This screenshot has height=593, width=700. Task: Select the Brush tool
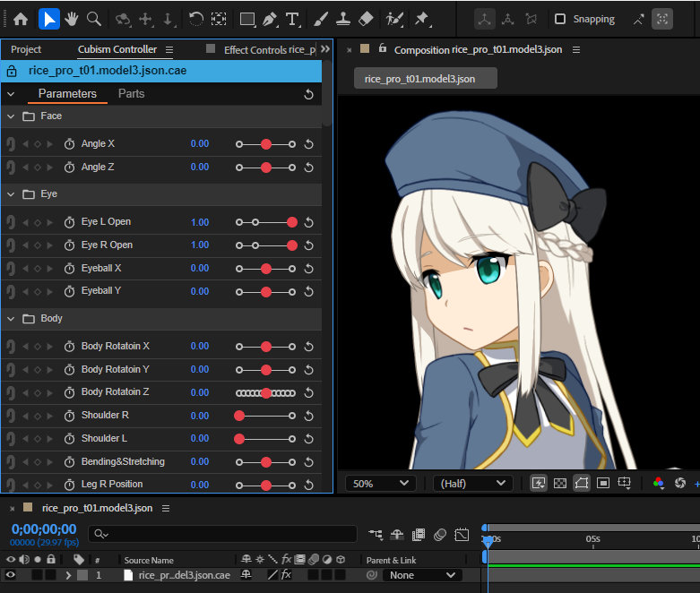click(x=321, y=19)
